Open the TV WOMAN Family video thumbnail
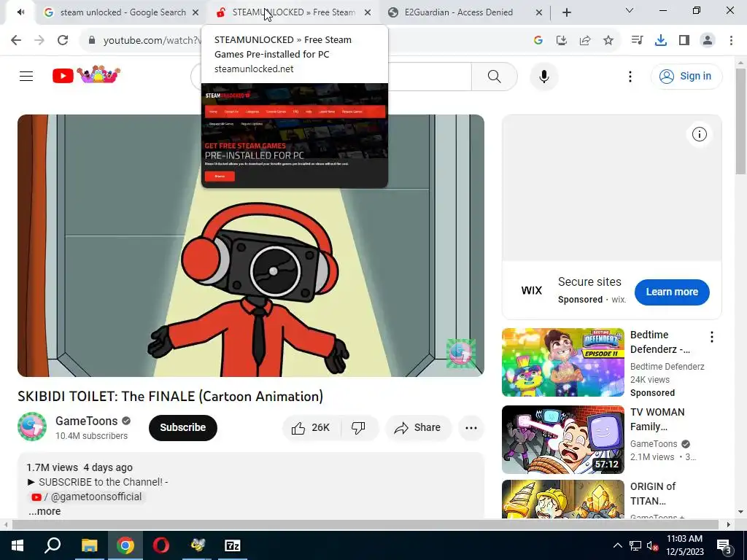 tap(562, 440)
